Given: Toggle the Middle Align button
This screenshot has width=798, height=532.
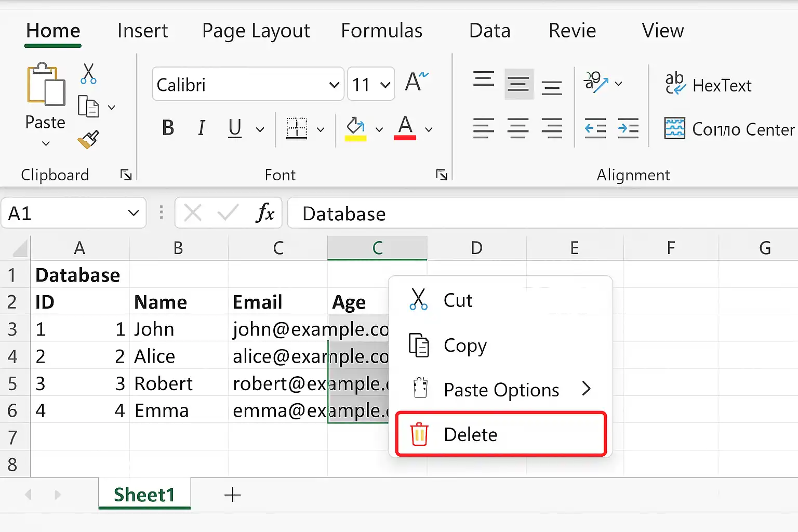Looking at the screenshot, I should 518,84.
